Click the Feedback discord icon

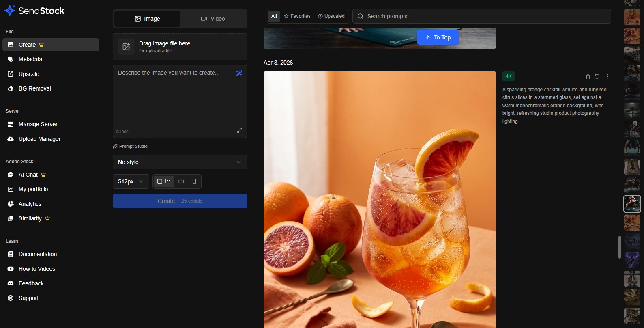click(x=11, y=283)
